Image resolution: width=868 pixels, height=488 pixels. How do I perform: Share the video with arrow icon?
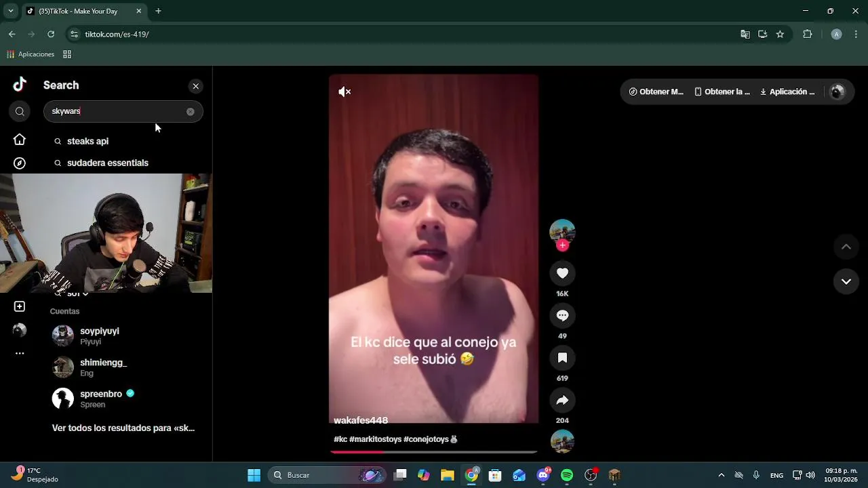[x=562, y=400]
